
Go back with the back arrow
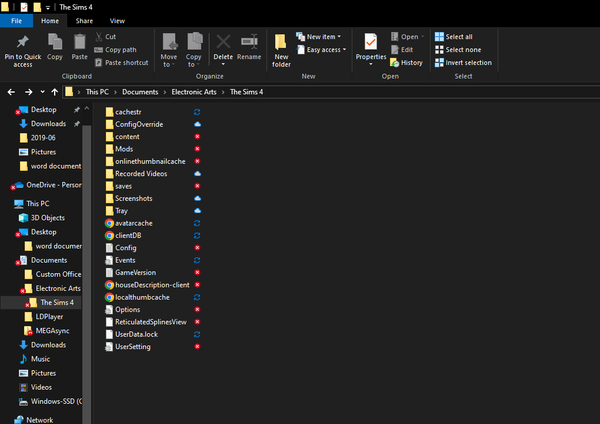tap(11, 92)
